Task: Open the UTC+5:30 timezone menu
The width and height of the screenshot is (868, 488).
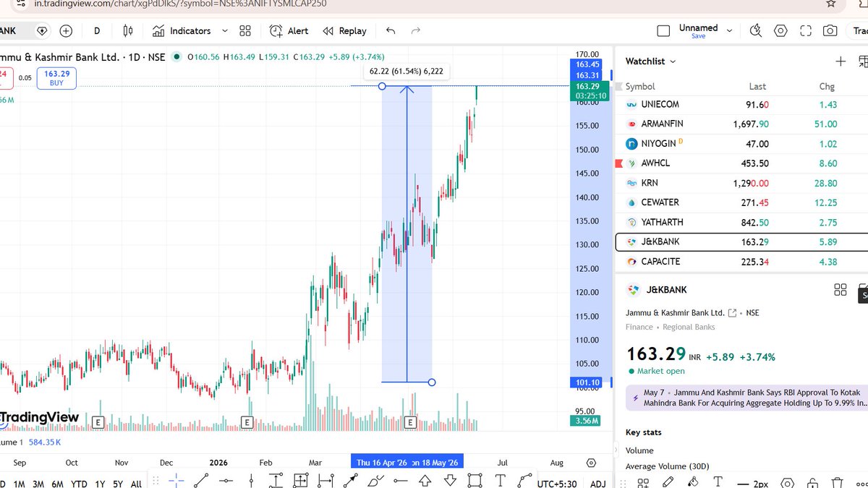Action: point(557,484)
